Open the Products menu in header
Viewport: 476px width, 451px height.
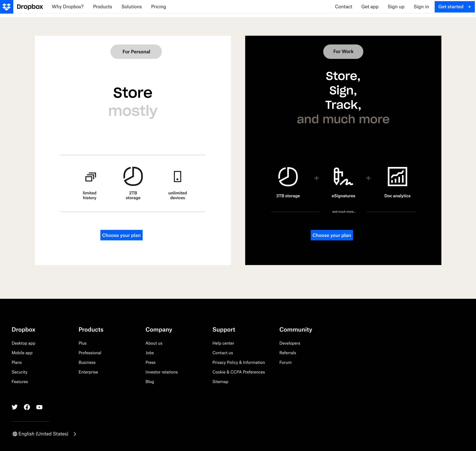[x=102, y=7]
